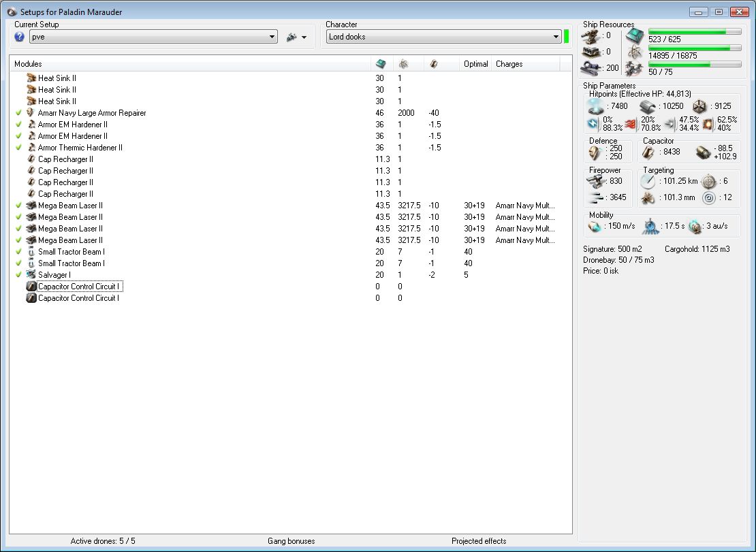Click the warp speed icon showing 3 au/s
The image size is (756, 552).
pos(695,227)
